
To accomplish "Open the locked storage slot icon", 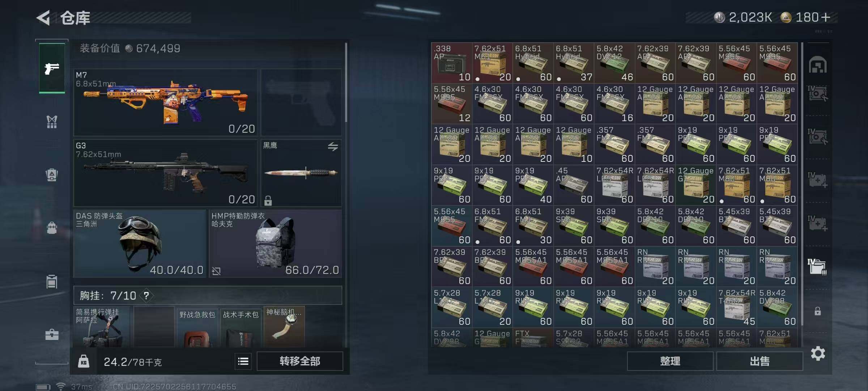I will (x=818, y=311).
